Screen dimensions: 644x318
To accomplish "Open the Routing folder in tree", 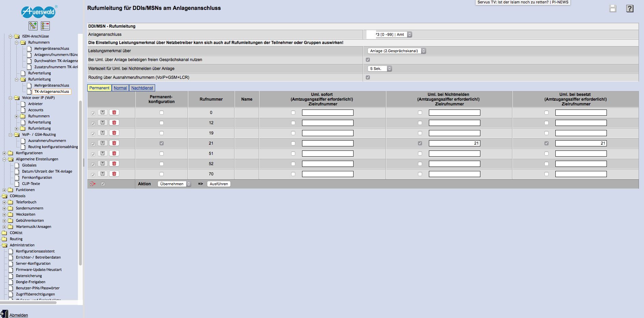I will [x=16, y=239].
